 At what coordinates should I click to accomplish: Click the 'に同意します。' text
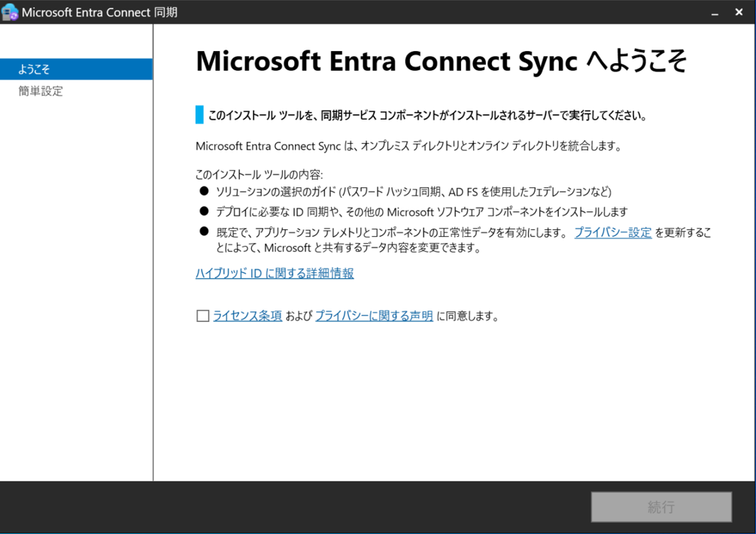pos(468,316)
